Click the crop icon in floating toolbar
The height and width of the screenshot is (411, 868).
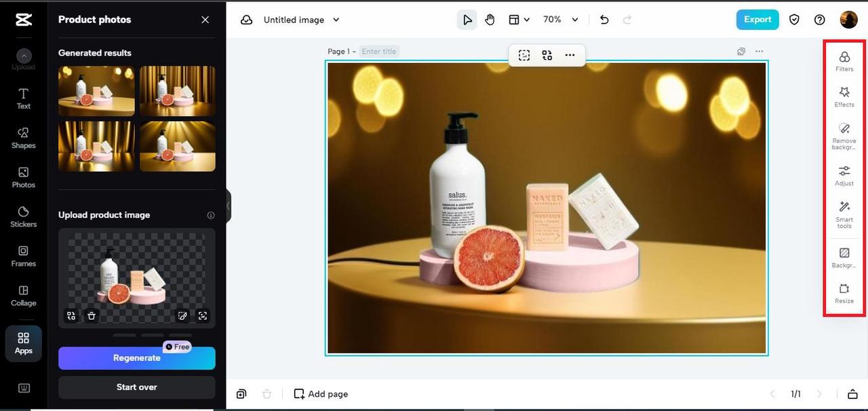tap(524, 56)
